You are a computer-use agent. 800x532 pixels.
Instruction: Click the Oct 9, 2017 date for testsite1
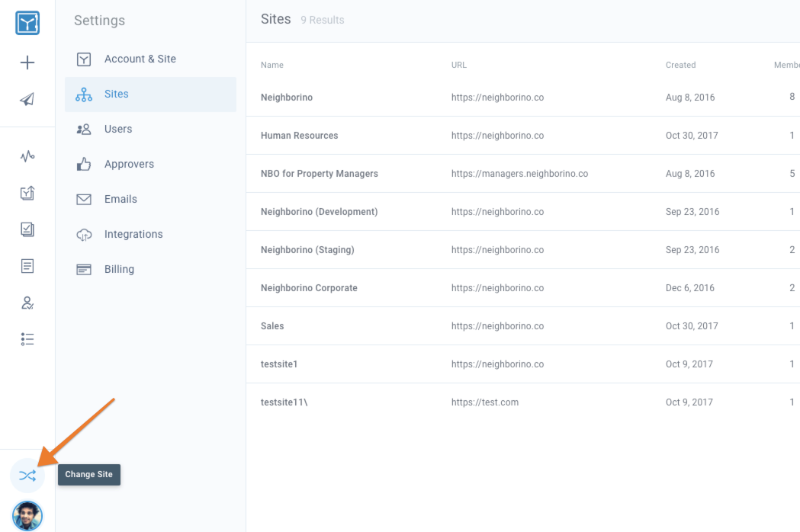[689, 364]
